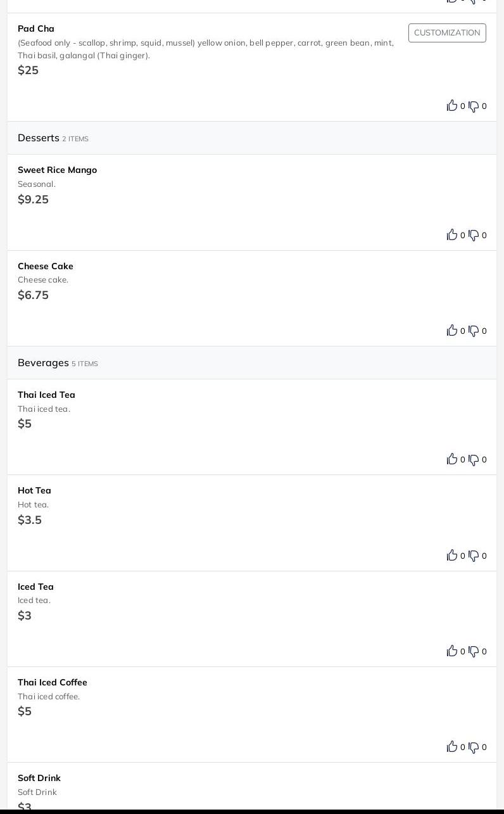Screen dimensions: 504x814
Task: Upvote the Thai Iced Tea
Action: 452,459
